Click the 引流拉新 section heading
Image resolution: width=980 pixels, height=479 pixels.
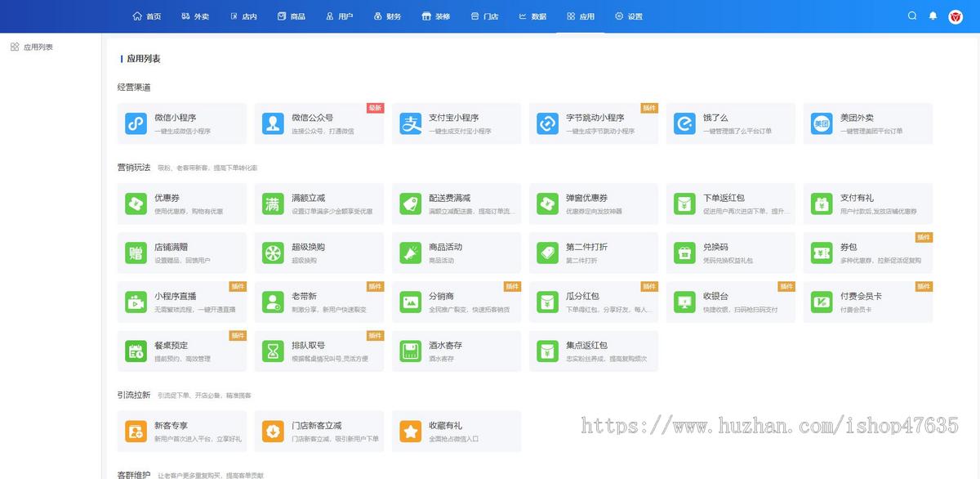tap(134, 395)
